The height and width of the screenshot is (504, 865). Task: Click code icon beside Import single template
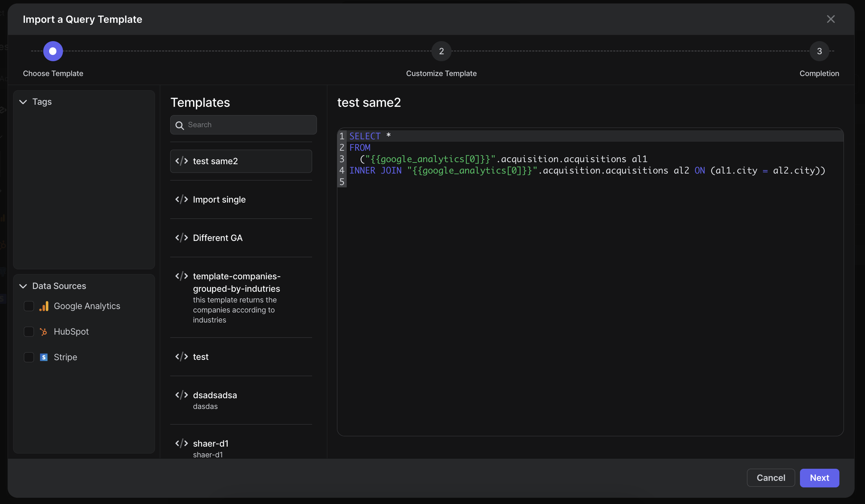coord(182,199)
